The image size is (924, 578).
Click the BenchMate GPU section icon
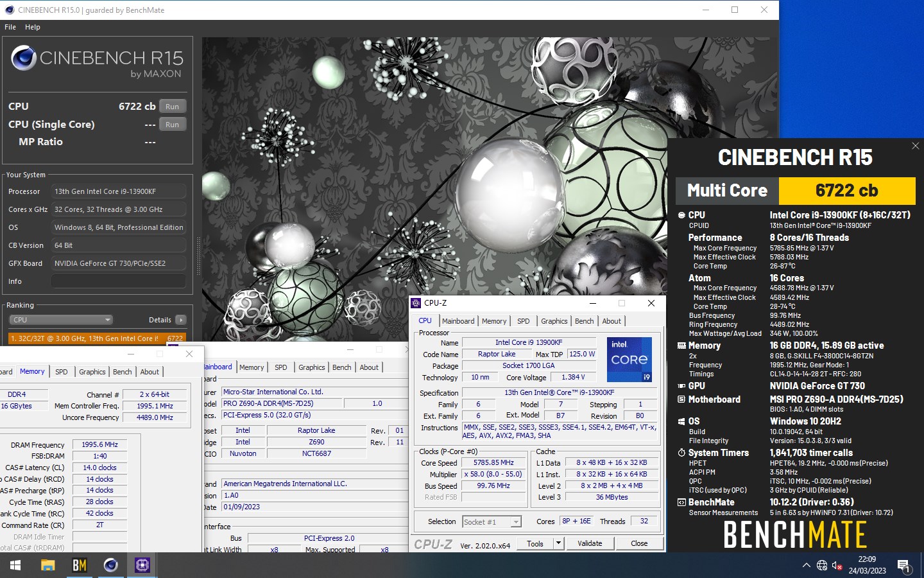pyautogui.click(x=681, y=386)
